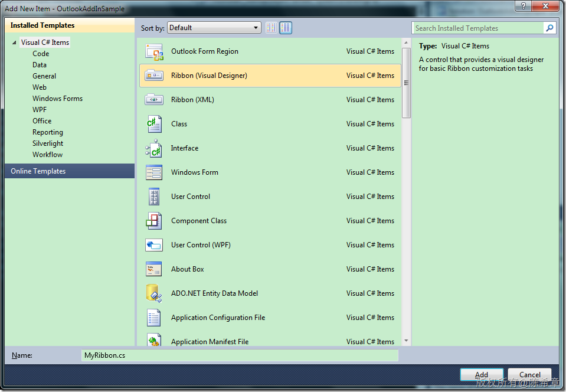Click the Help question mark button
This screenshot has height=392, width=566.
tap(523, 5)
